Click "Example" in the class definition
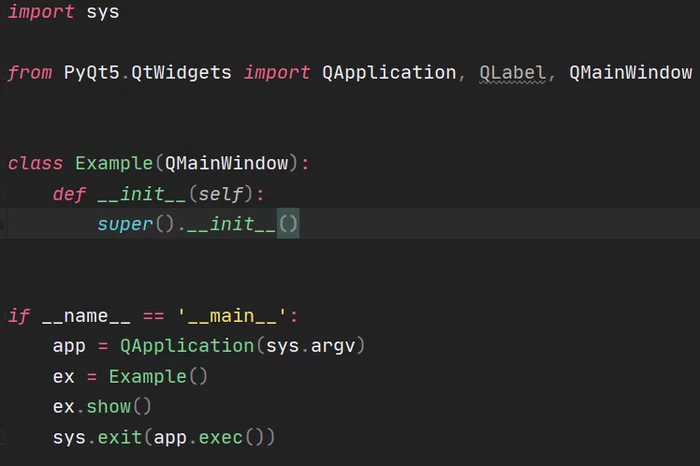This screenshot has height=466, width=700. 114,163
